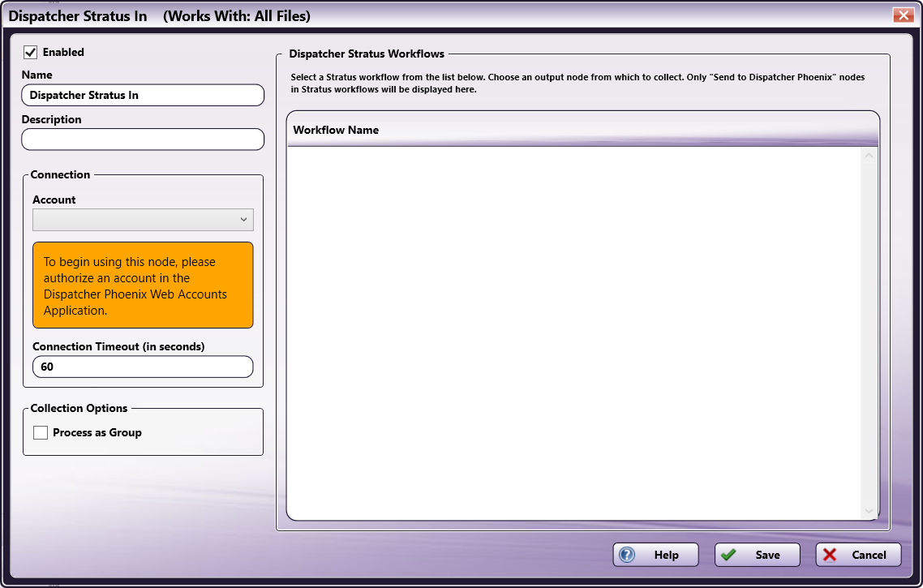This screenshot has height=588, width=923.
Task: Click the orange authorize account notice
Action: tap(143, 285)
